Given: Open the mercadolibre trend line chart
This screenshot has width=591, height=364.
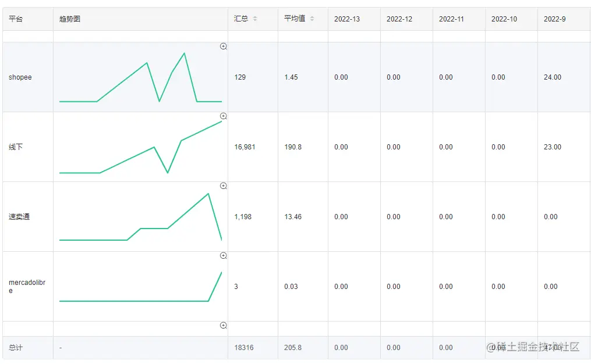Looking at the screenshot, I should 140,287.
